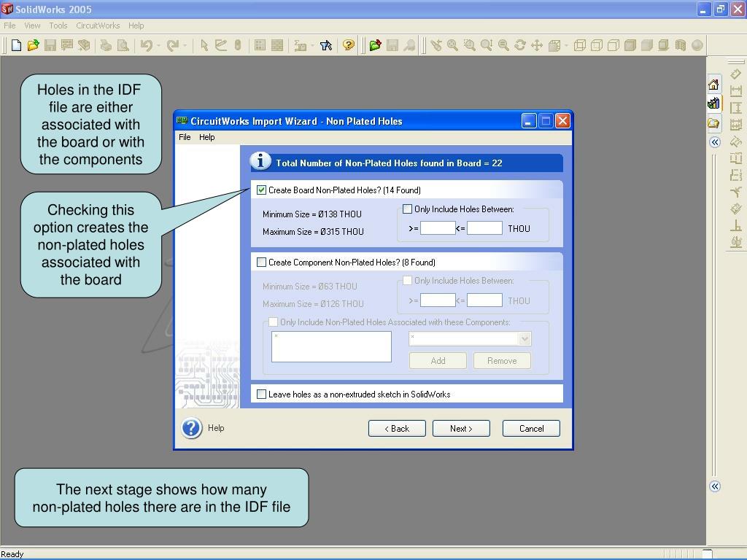Click the yellow Help question mark icon
The width and height of the screenshot is (747, 560).
(x=349, y=45)
